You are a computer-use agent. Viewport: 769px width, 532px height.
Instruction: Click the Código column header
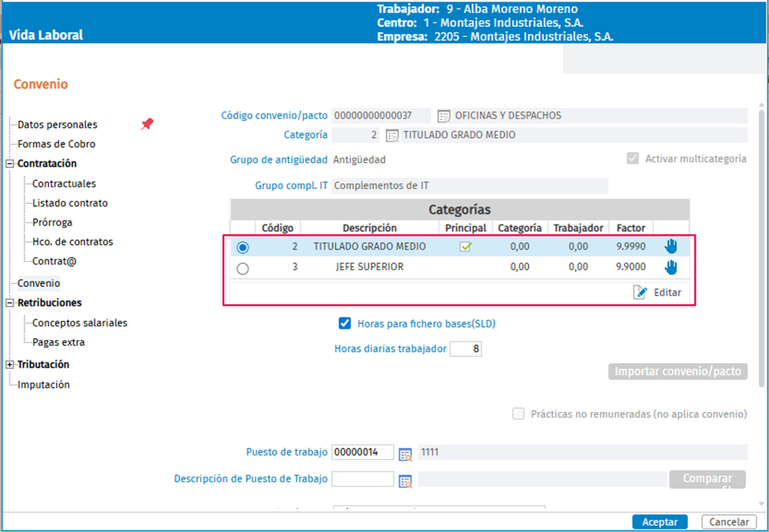[278, 228]
